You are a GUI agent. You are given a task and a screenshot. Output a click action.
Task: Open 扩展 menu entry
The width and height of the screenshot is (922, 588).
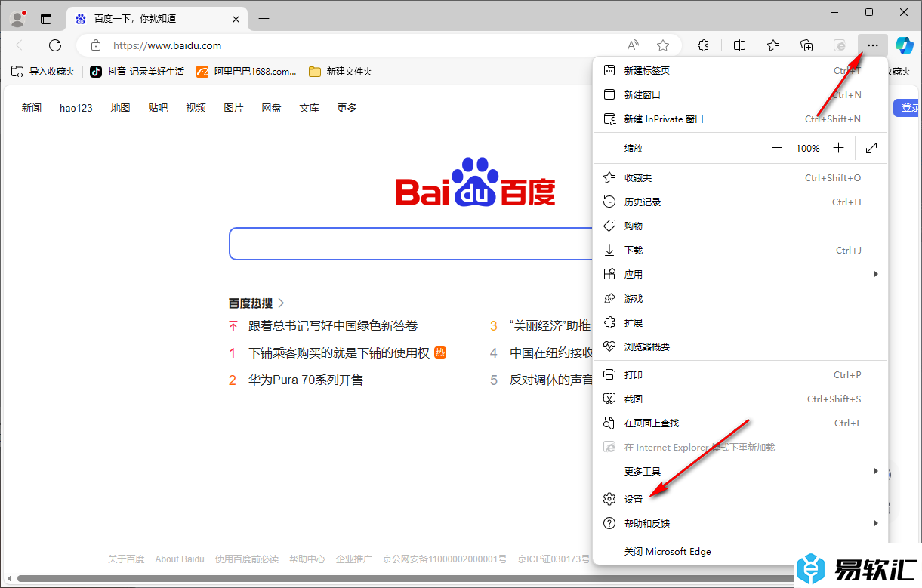741,322
